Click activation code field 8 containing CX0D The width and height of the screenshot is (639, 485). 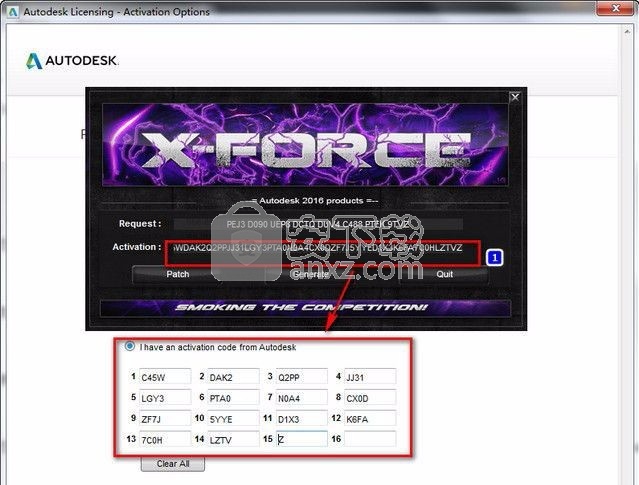pos(370,397)
